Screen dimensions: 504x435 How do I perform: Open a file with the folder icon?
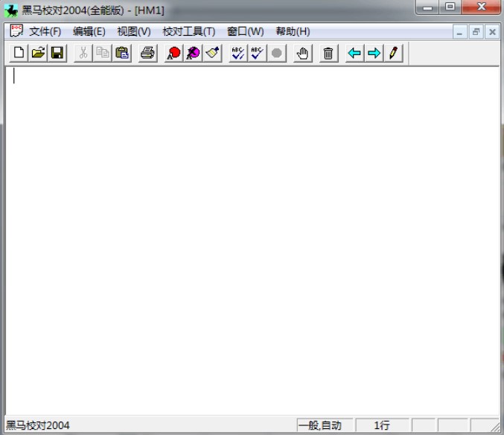pyautogui.click(x=38, y=53)
